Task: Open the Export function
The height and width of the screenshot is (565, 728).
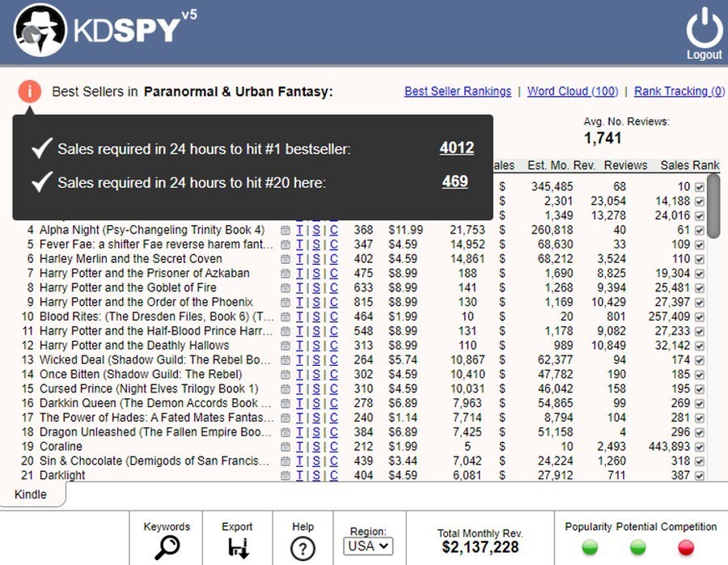Action: [236, 548]
